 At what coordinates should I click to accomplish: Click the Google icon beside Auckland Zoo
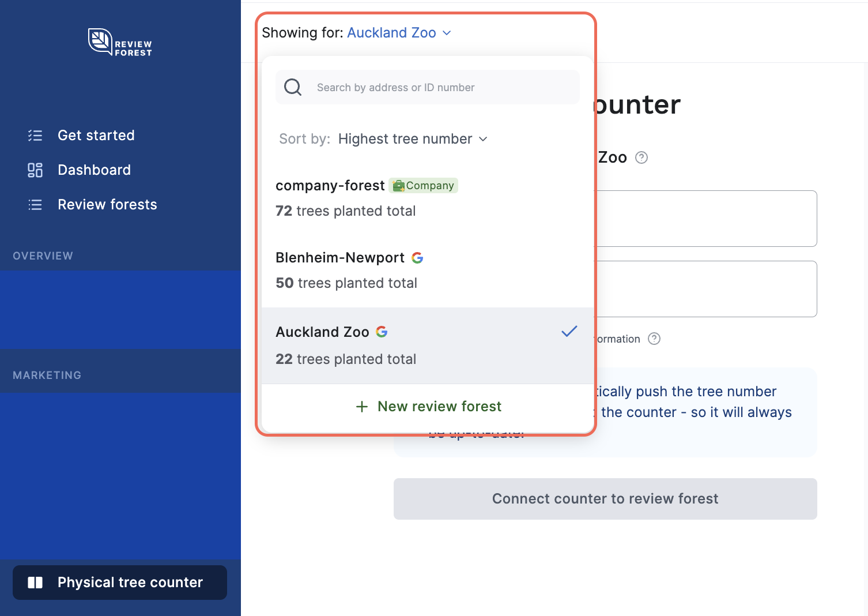(x=382, y=332)
